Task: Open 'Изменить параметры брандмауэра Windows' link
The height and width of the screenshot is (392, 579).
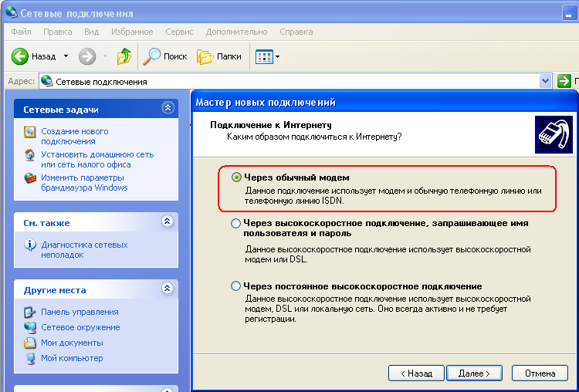Action: 84,183
